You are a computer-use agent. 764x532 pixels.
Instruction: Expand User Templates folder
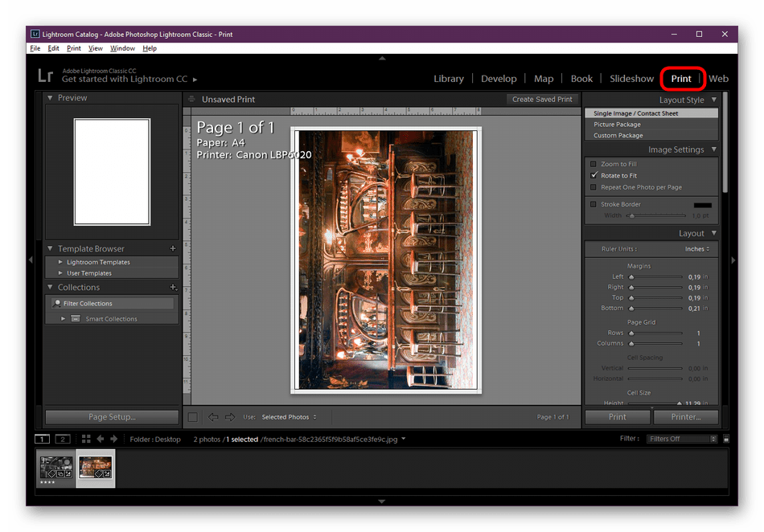[x=60, y=273]
